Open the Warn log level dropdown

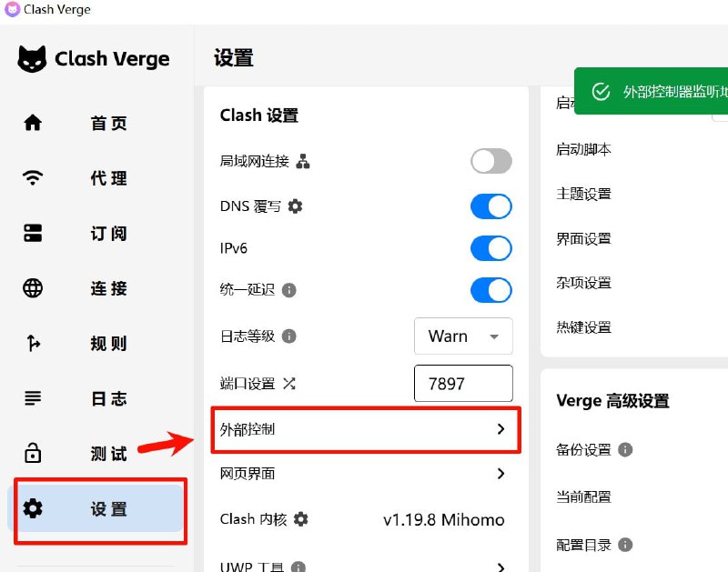point(463,336)
